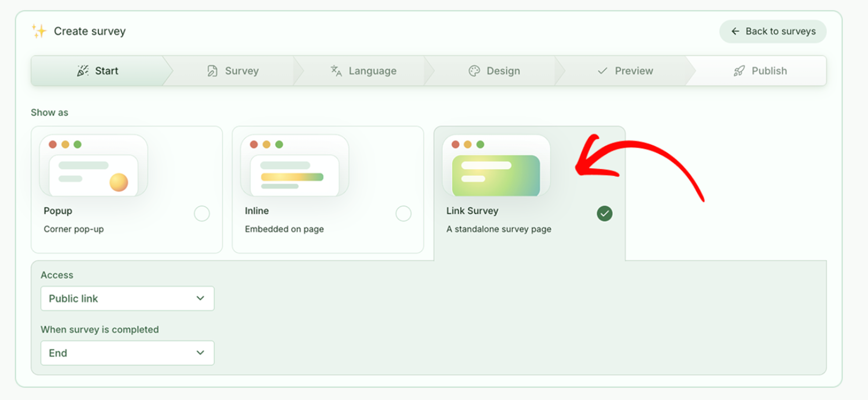The height and width of the screenshot is (400, 868).
Task: Open the Public link access dropdown
Action: pos(127,298)
